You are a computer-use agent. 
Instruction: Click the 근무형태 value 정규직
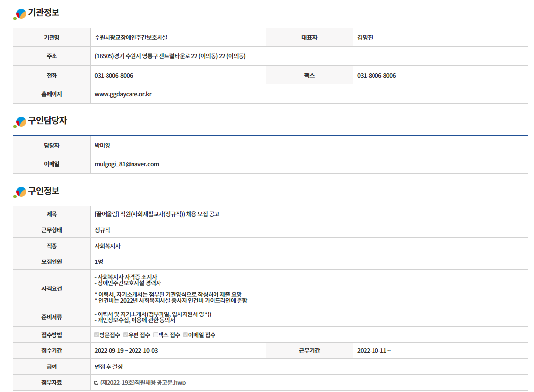point(102,230)
